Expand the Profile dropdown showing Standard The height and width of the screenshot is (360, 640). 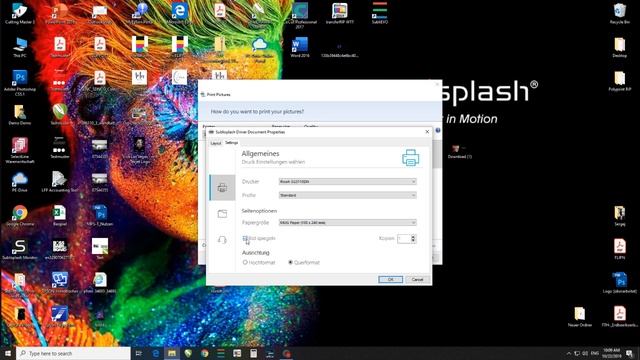[347, 196]
